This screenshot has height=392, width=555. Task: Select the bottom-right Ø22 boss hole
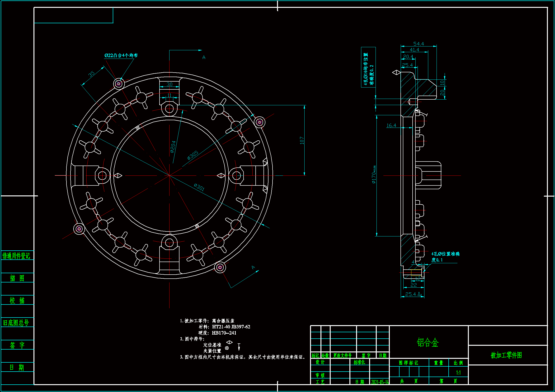pos(220,267)
